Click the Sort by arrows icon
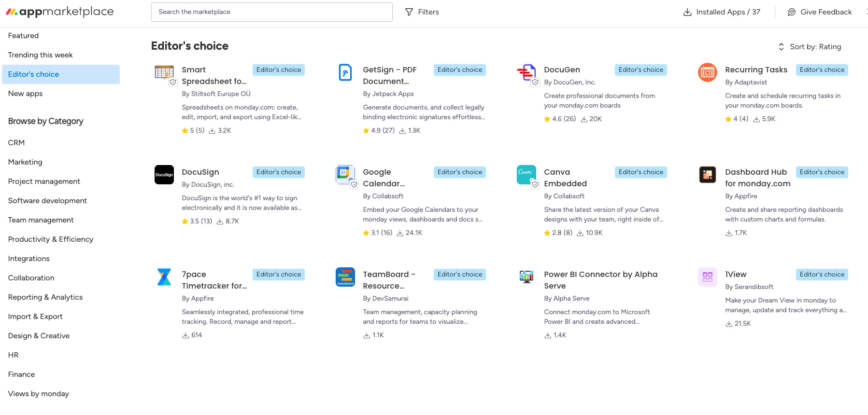The height and width of the screenshot is (415, 868). click(x=781, y=47)
